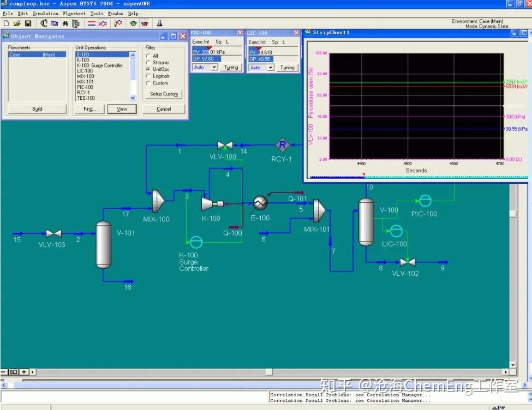Open the Flowsheet menu

pos(74,13)
